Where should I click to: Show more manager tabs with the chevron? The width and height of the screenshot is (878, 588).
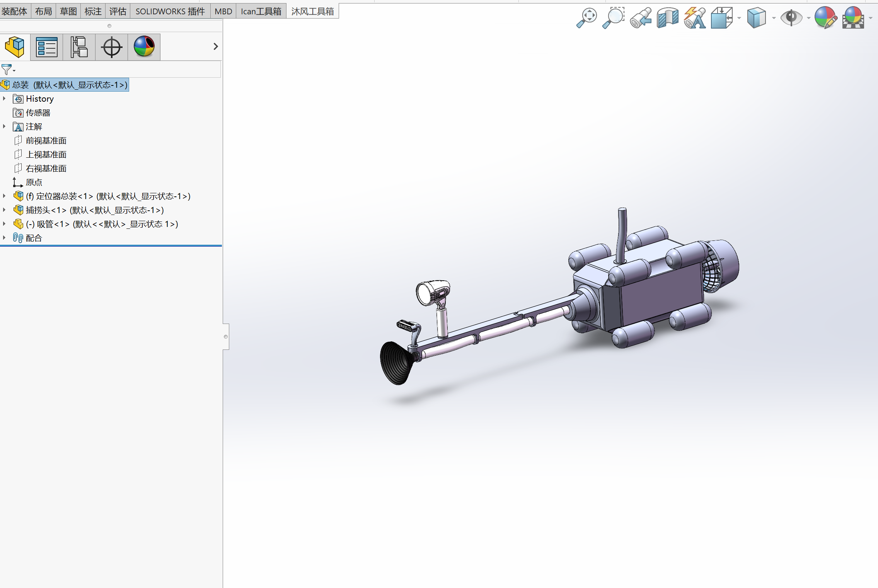coord(215,47)
